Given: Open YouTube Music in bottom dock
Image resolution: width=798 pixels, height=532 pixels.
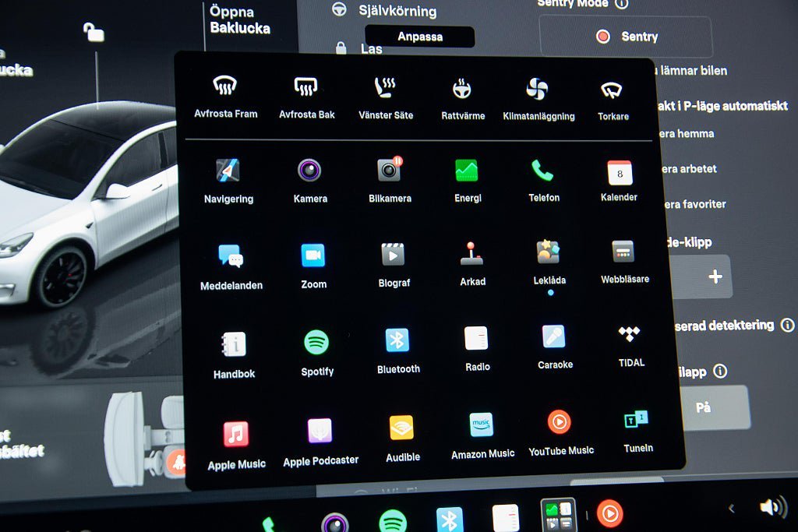Looking at the screenshot, I should (x=609, y=513).
